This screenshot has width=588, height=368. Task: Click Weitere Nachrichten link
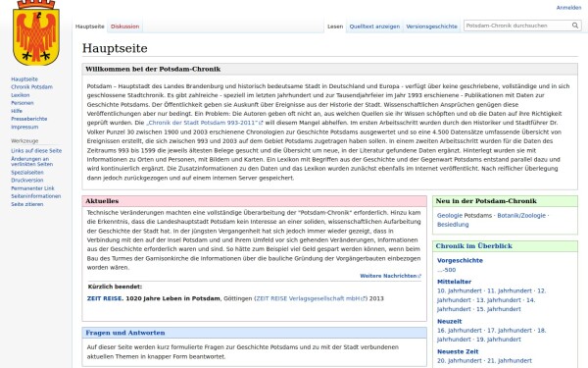(390, 276)
